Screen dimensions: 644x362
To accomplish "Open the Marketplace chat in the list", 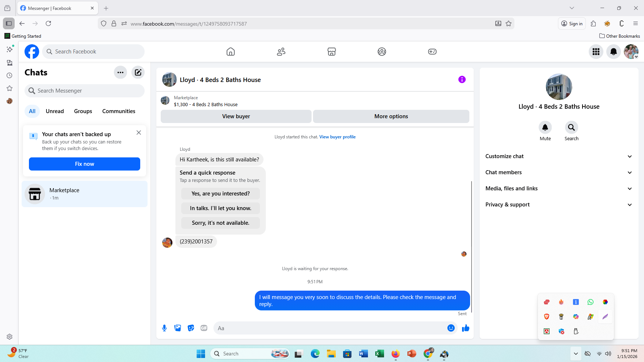I will [85, 194].
